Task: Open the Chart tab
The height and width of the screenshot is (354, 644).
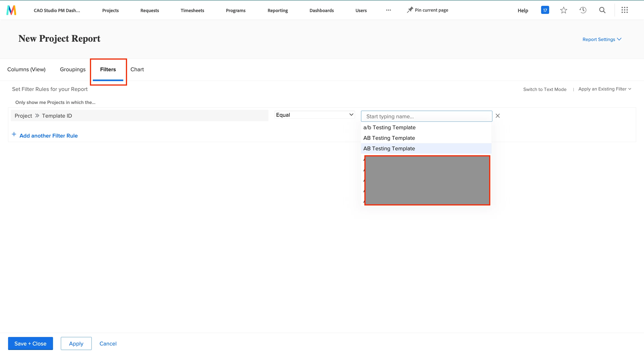Action: (137, 69)
